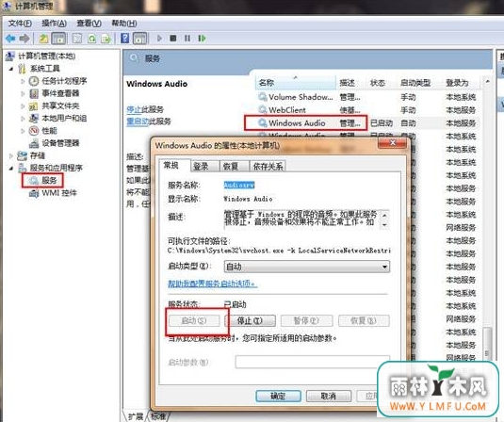Click the Pause service toolbar icon
The height and width of the screenshot is (422, 504).
(187, 39)
